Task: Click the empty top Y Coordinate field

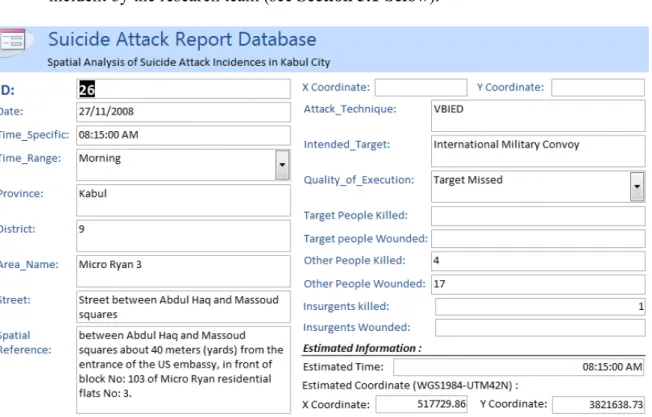Action: pos(598,87)
